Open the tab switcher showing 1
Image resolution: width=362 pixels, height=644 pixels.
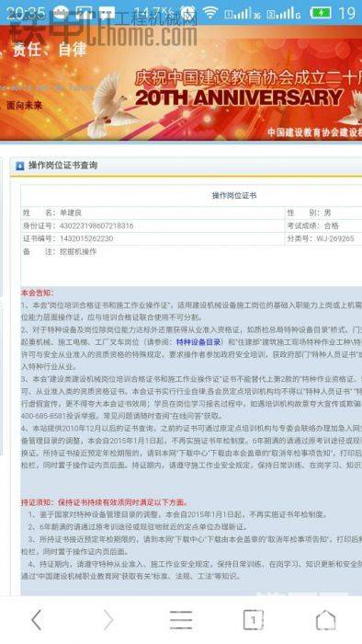(253, 620)
